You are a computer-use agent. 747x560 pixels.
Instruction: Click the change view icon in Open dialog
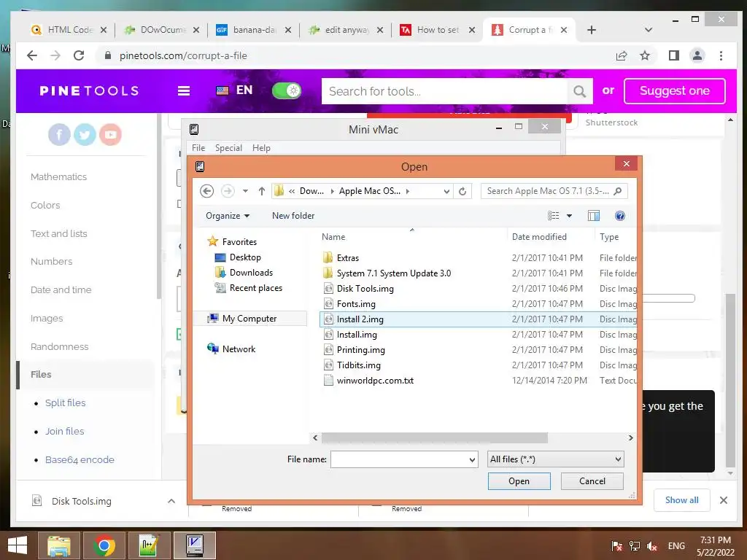[553, 216]
